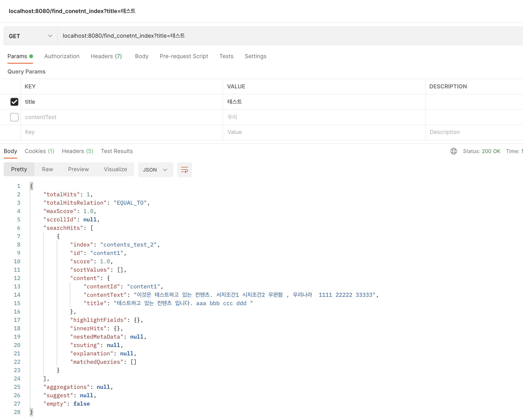
Task: Switch to the Authorization tab
Action: [62, 56]
